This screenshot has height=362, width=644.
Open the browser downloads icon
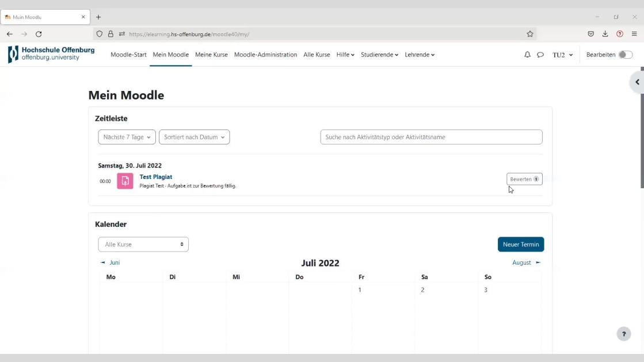(x=605, y=34)
